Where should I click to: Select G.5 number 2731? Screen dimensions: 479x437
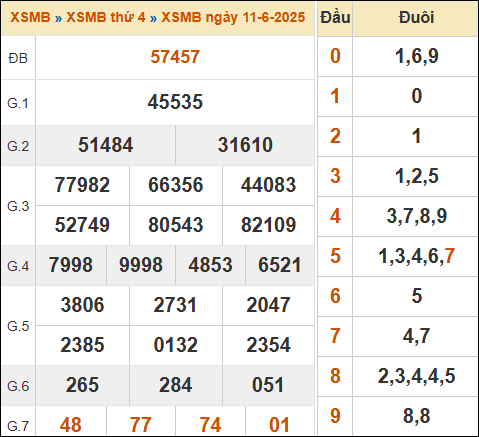175,305
